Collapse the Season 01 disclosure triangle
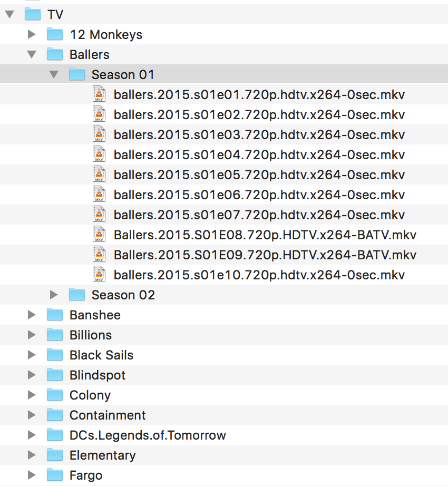 pos(54,75)
